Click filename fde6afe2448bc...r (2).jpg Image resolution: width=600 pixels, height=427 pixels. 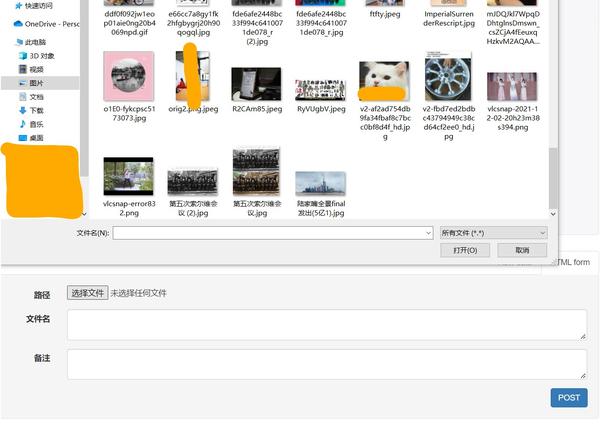(x=257, y=28)
